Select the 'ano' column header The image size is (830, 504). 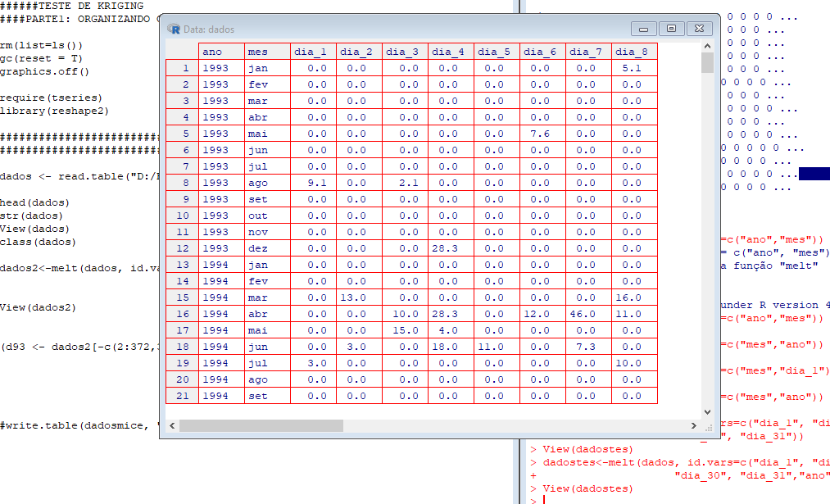221,52
